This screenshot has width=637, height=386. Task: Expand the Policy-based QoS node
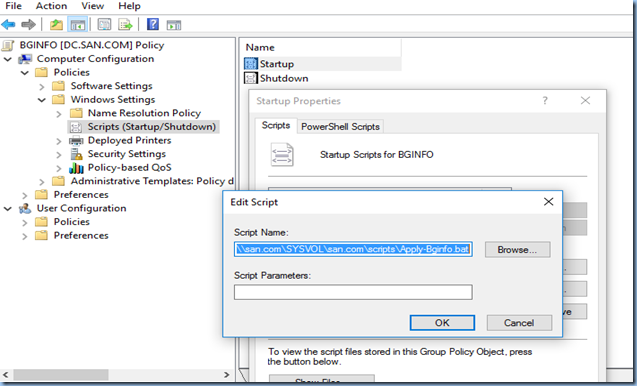click(x=59, y=168)
